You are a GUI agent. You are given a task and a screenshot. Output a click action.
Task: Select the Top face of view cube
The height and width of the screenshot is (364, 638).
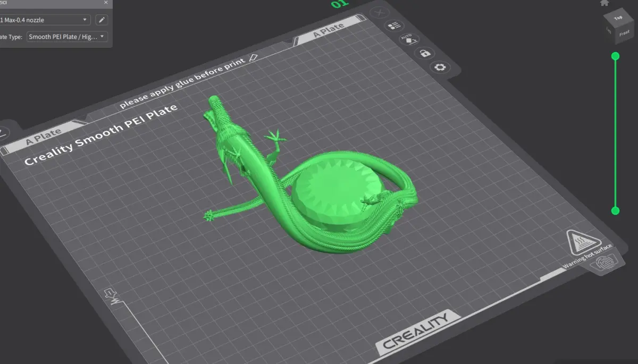[x=618, y=18]
